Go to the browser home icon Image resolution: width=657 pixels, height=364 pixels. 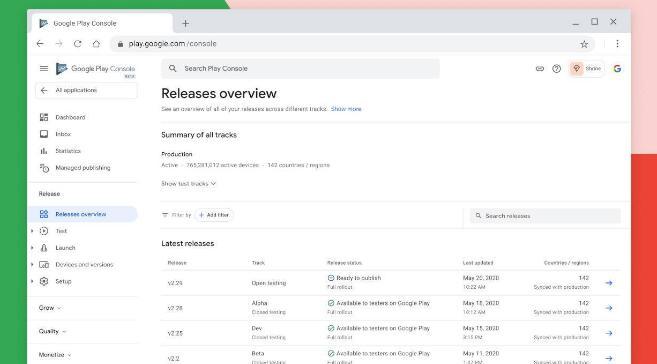[96, 44]
